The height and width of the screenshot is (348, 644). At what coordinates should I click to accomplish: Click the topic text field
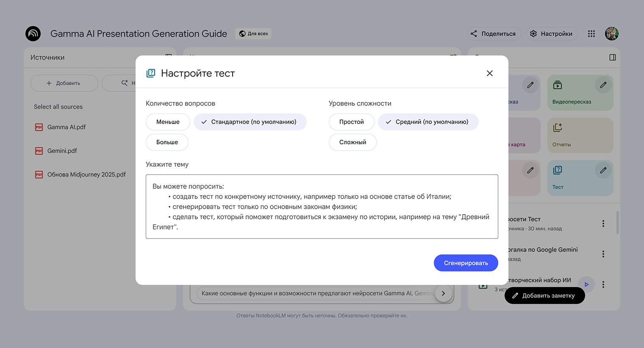click(322, 207)
